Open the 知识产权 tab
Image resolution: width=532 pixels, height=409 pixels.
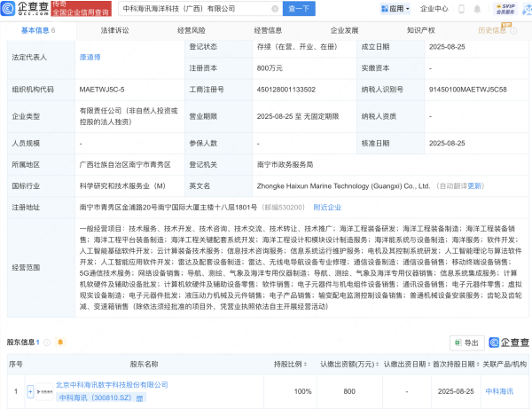click(x=419, y=30)
